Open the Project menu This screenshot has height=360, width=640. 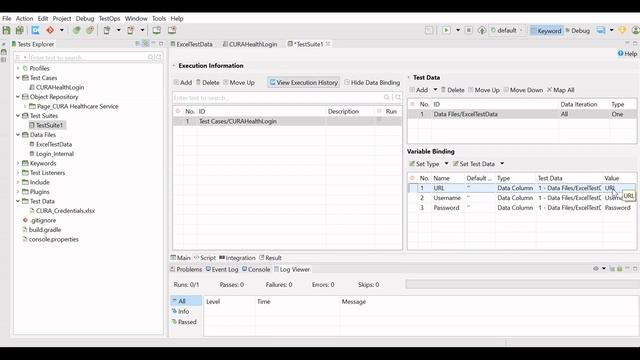point(62,18)
